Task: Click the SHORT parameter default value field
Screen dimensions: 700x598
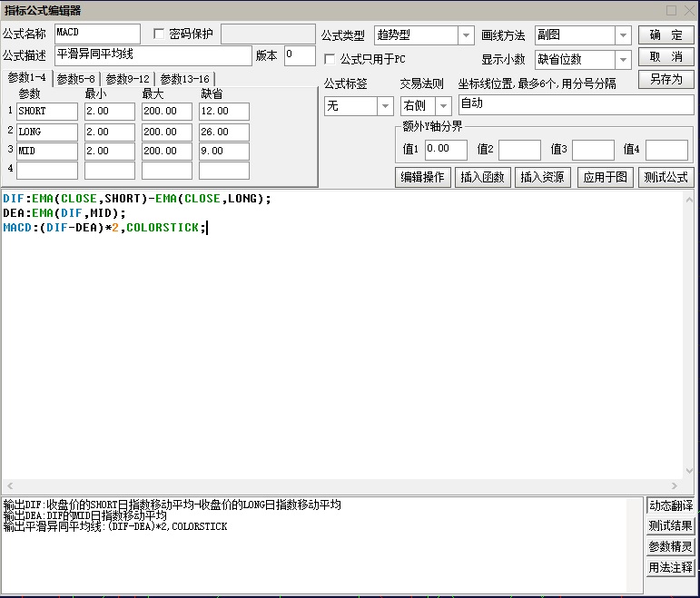Action: pyautogui.click(x=223, y=112)
